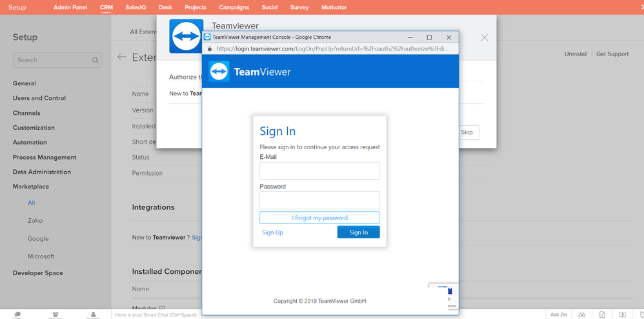Click the TeamViewer logo in the blue header
Screen dimensions: 644x319
tap(219, 72)
